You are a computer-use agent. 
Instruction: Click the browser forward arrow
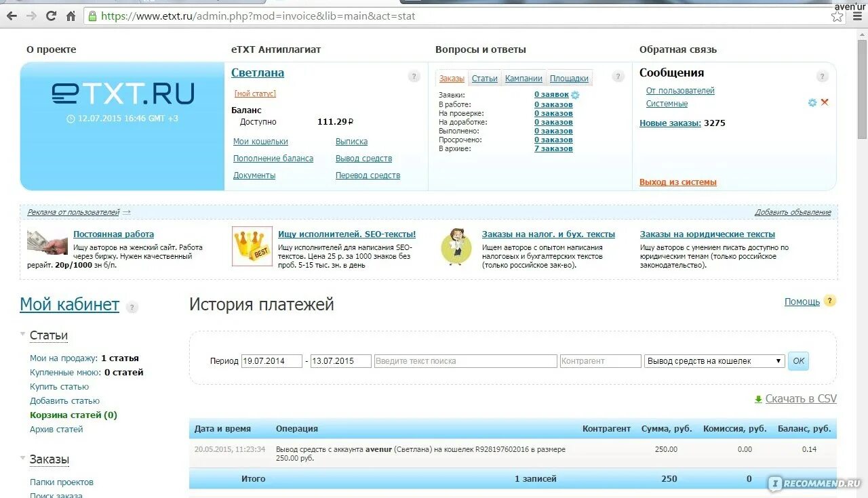coord(31,16)
